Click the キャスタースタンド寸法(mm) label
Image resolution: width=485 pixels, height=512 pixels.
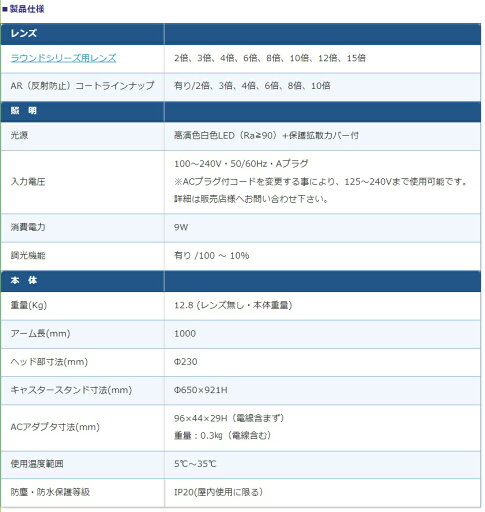pyautogui.click(x=71, y=390)
